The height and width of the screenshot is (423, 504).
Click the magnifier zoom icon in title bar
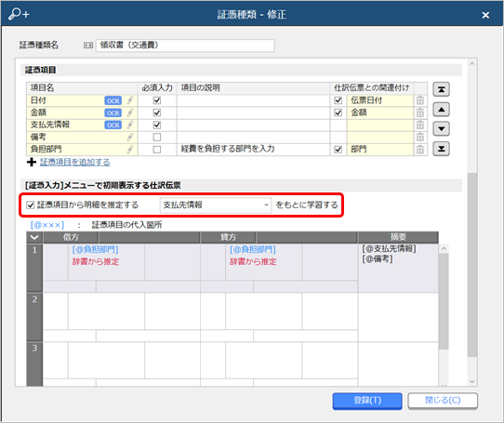19,14
